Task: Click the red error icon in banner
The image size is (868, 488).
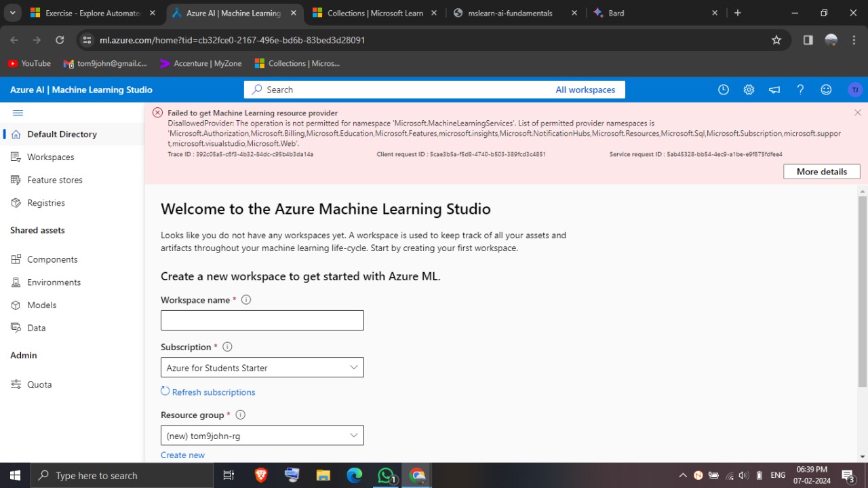Action: click(x=157, y=113)
